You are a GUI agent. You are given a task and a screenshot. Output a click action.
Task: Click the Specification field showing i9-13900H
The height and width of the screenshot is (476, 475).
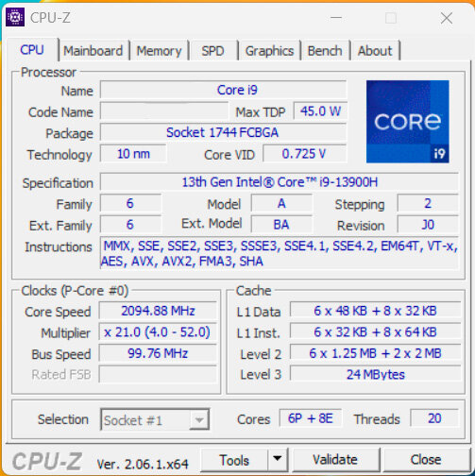[x=280, y=182]
